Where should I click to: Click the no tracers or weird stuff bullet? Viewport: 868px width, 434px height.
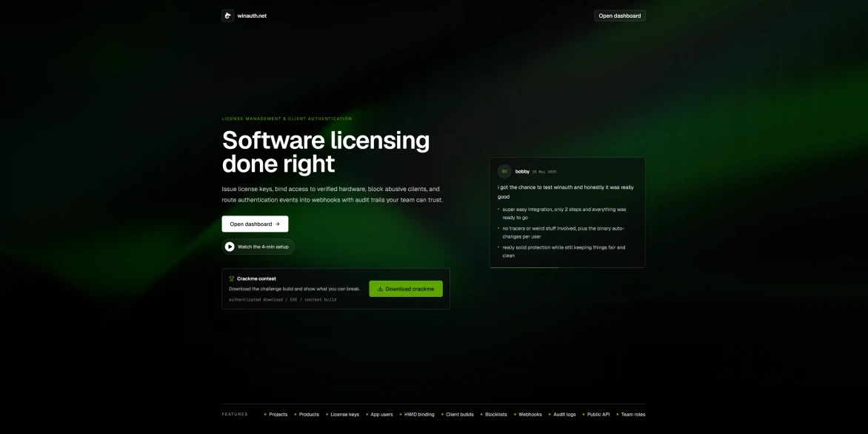point(563,233)
